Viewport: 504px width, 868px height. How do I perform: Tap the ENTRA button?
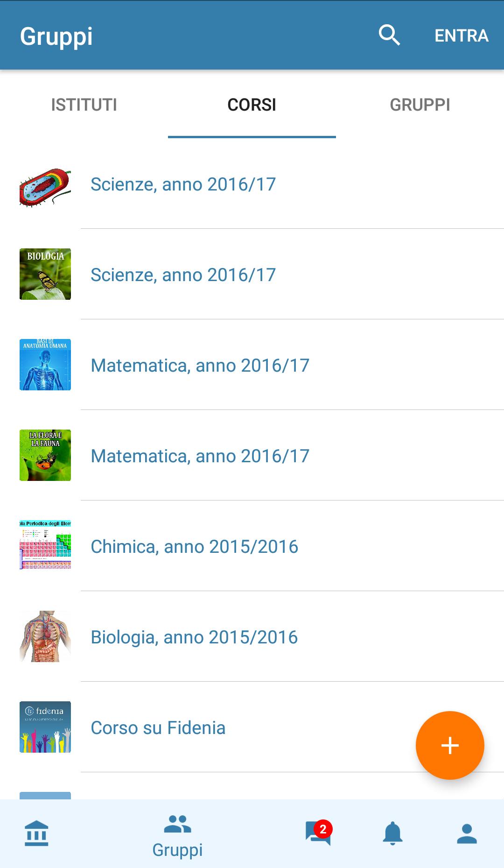(x=461, y=35)
